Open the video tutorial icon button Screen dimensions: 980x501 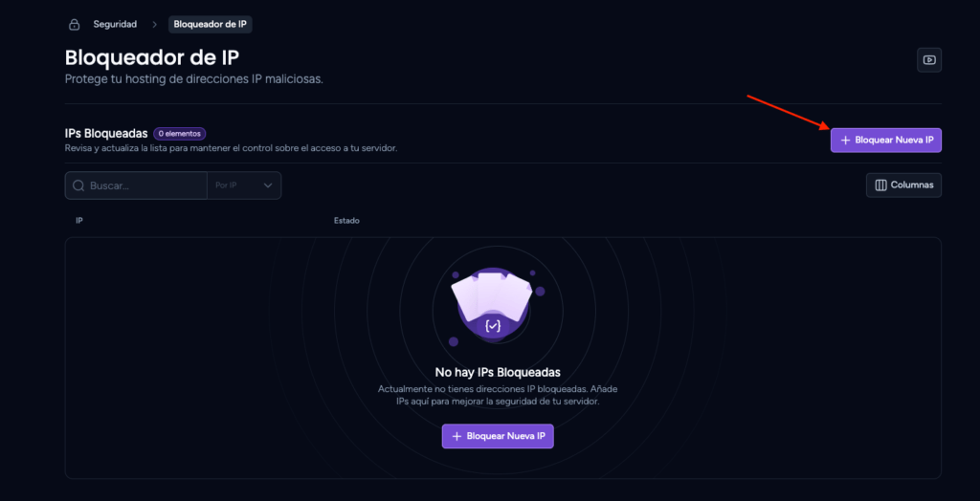[x=928, y=60]
